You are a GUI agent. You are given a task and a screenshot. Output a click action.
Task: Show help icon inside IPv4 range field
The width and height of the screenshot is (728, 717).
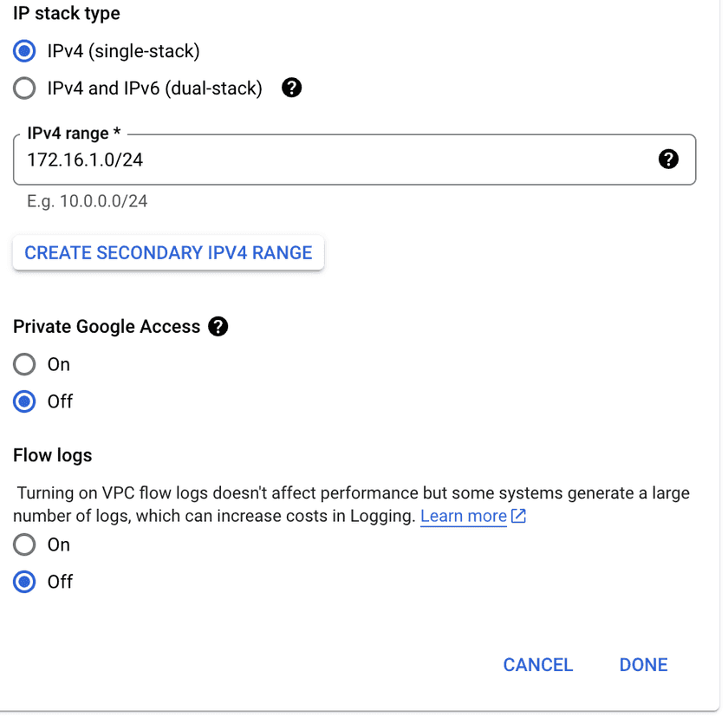(x=668, y=159)
